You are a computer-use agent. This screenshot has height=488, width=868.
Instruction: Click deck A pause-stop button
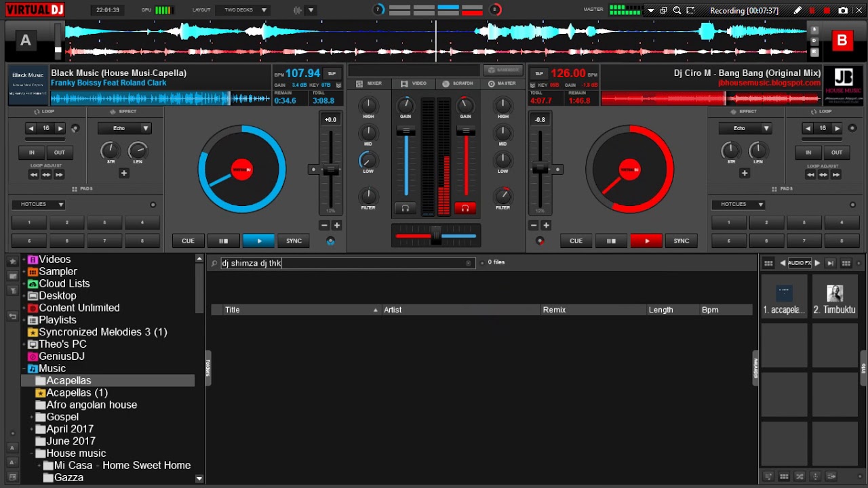(x=223, y=241)
